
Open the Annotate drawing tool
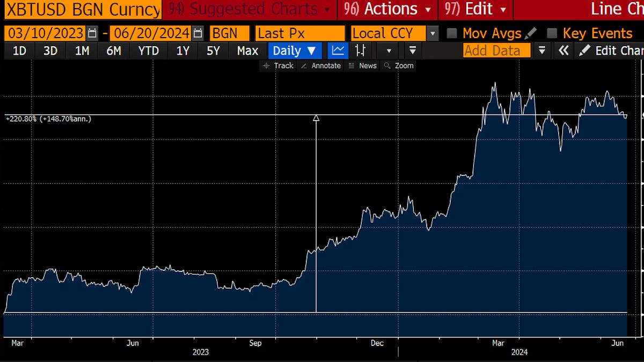[x=321, y=65]
